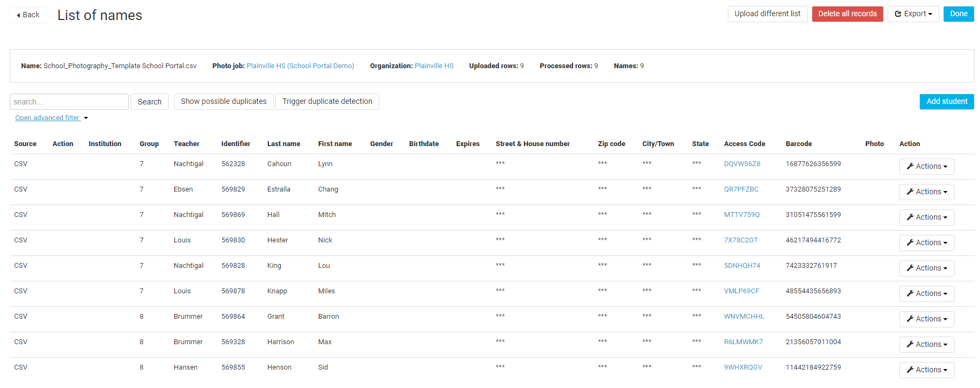
Task: Select teacher cell Hansen
Action: pos(186,367)
